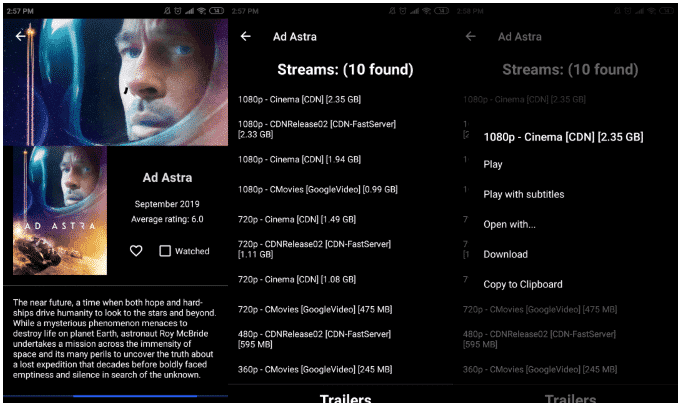Tap the Wi-Fi status icon on the left screen

click(x=201, y=11)
